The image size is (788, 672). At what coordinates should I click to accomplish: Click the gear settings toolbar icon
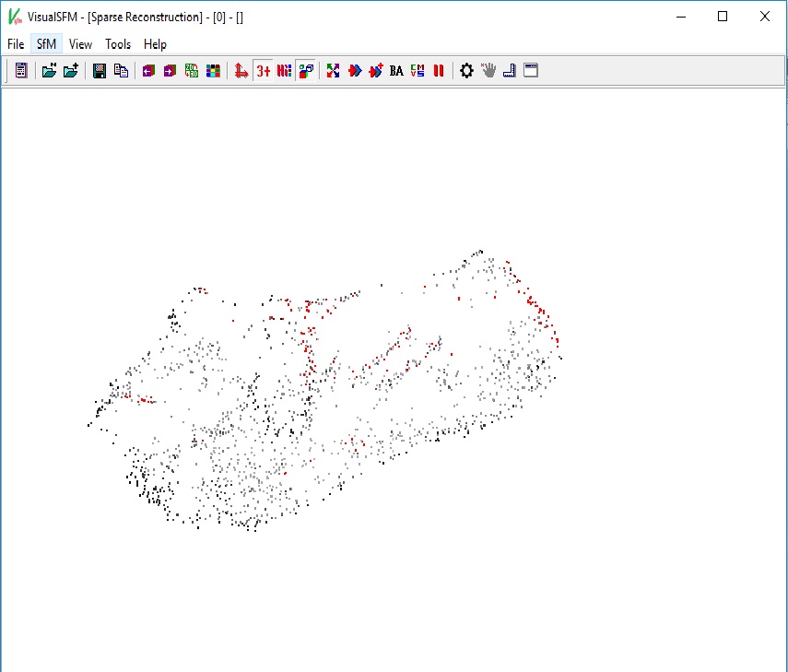tap(466, 70)
